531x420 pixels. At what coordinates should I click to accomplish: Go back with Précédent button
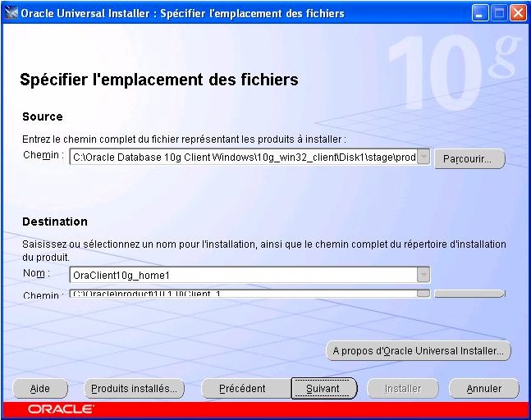coord(246,389)
